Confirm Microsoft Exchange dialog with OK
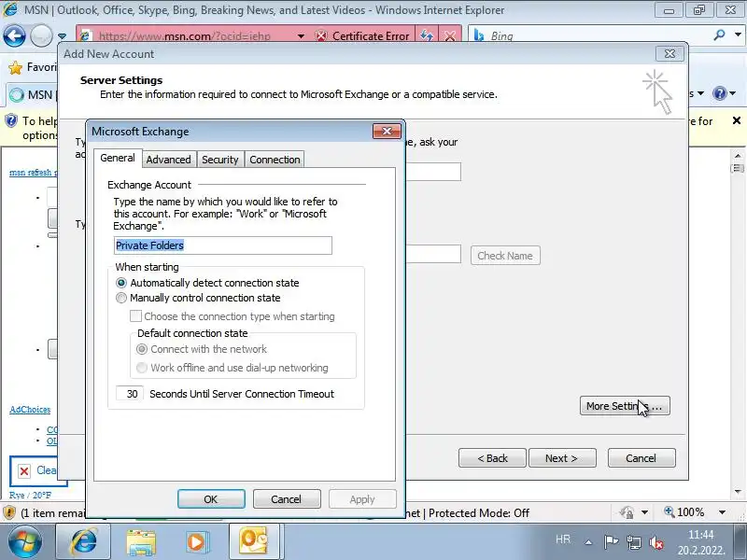Screen dimensions: 747x560 211,499
